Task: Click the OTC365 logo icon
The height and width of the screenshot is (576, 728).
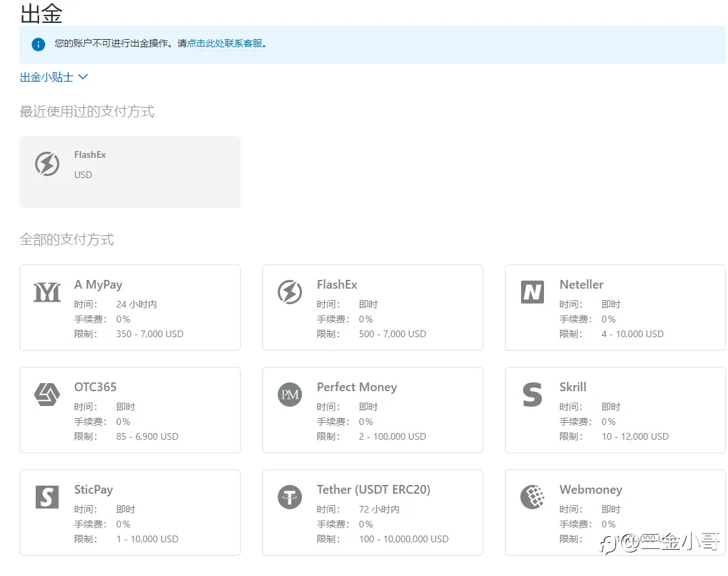Action: (47, 395)
